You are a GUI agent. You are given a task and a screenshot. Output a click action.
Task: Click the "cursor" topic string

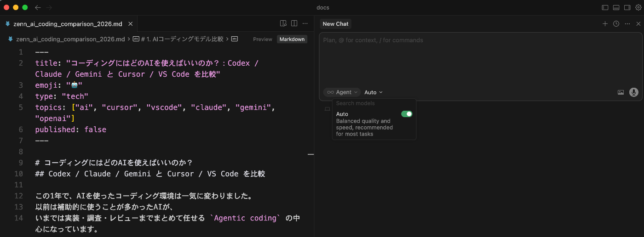120,107
